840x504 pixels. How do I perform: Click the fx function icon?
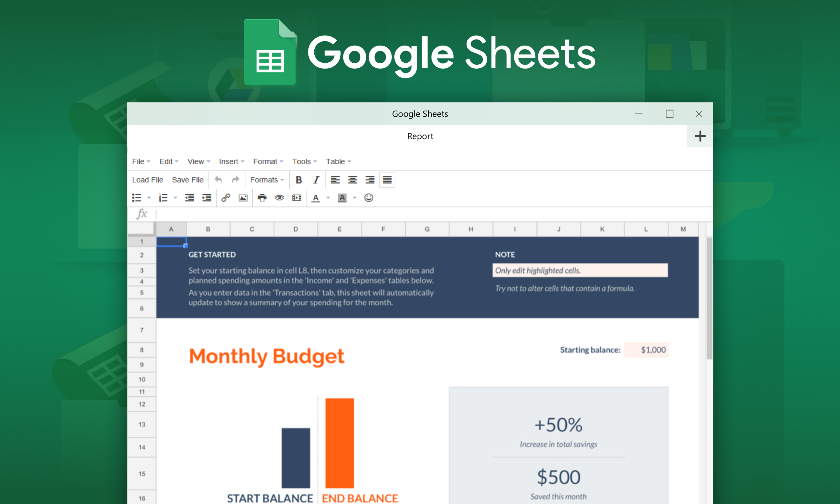pos(141,214)
